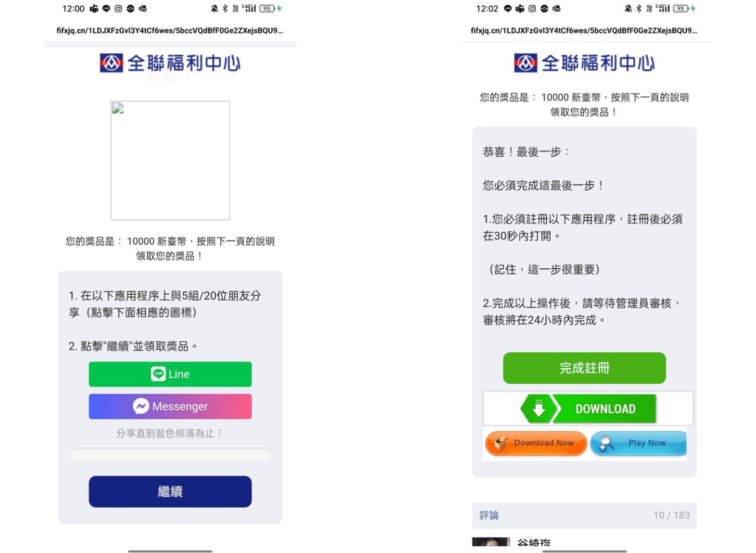This screenshot has height=553, width=756.
Task: Tap the left 全聯福利中心 logo
Action: pos(170,63)
